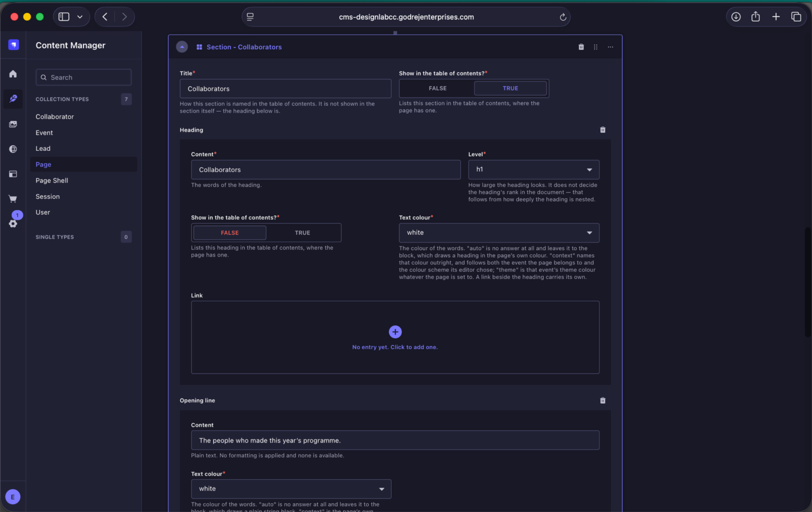This screenshot has height=512, width=812.
Task: Delete the Opening line component
Action: [x=603, y=400]
